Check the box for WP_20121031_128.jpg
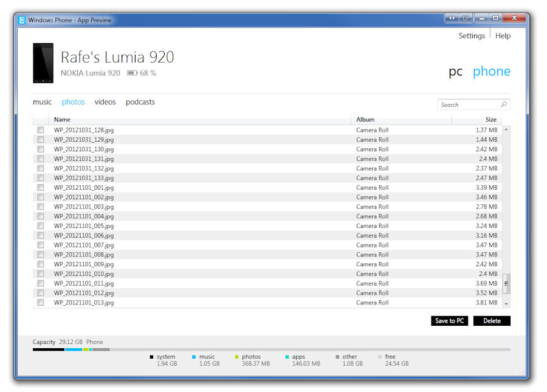The height and width of the screenshot is (392, 547). 41,130
